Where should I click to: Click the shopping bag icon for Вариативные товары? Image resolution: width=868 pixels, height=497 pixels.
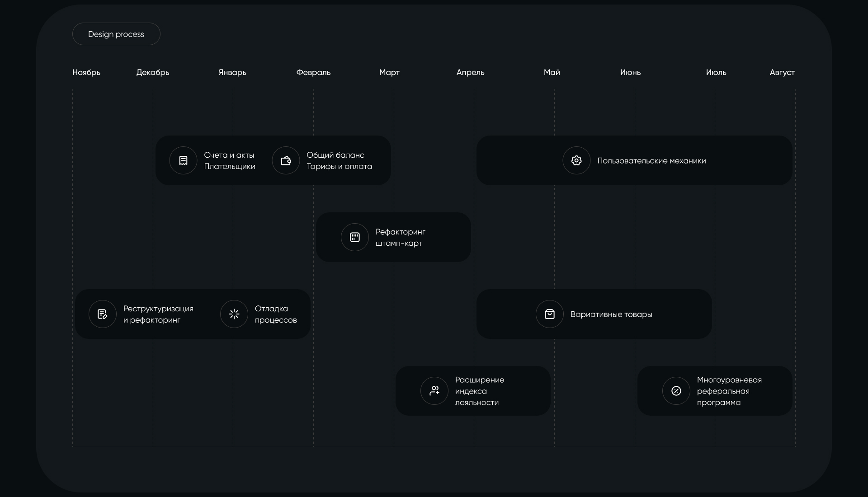click(x=550, y=314)
